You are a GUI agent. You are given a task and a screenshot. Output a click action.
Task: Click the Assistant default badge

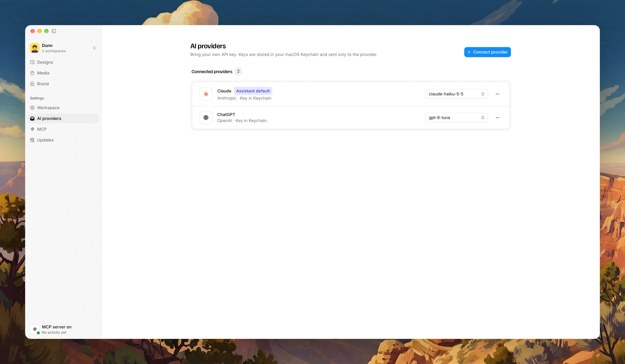253,91
